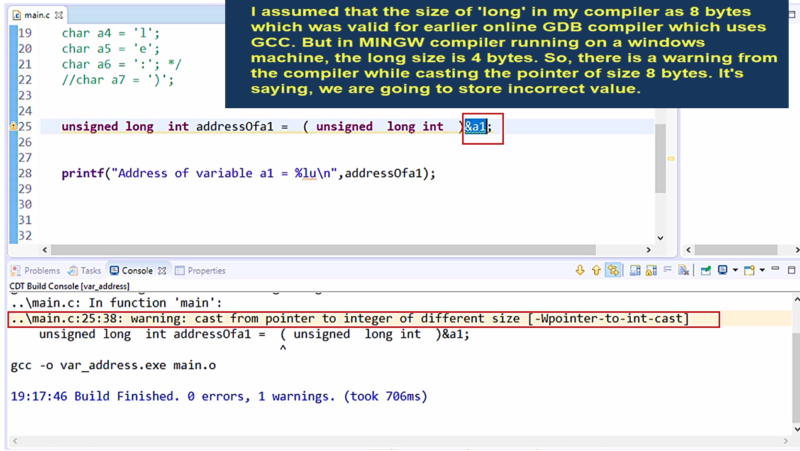Switch to the Problems tab
The height and width of the screenshot is (451, 800).
coord(36,270)
